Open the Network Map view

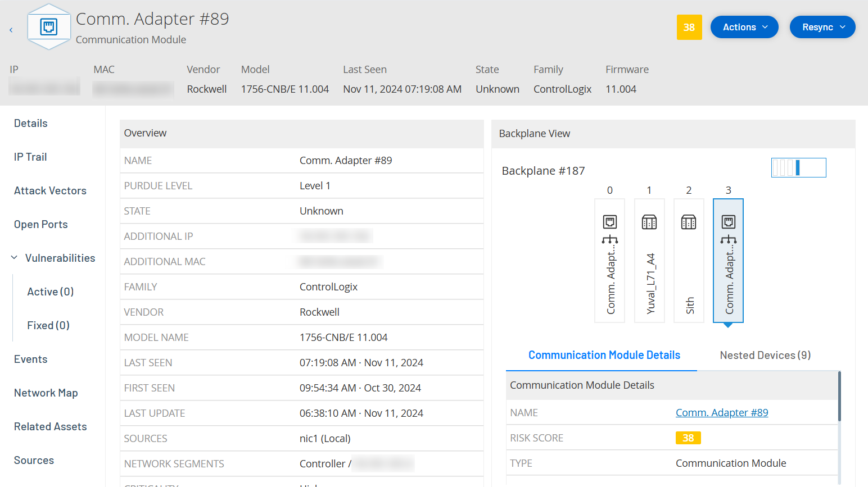46,393
